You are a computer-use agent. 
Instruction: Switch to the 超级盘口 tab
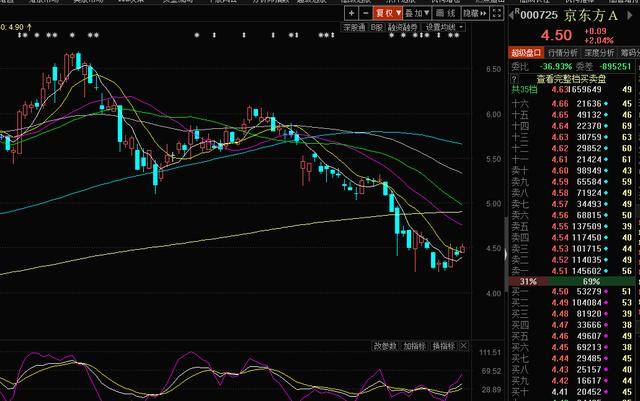click(x=525, y=52)
